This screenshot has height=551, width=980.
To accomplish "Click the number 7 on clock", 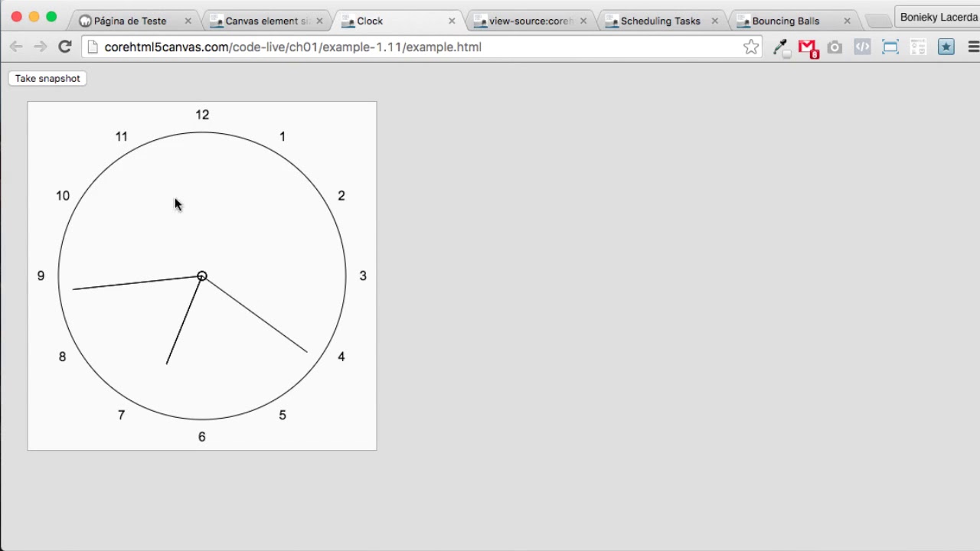I will (x=121, y=415).
